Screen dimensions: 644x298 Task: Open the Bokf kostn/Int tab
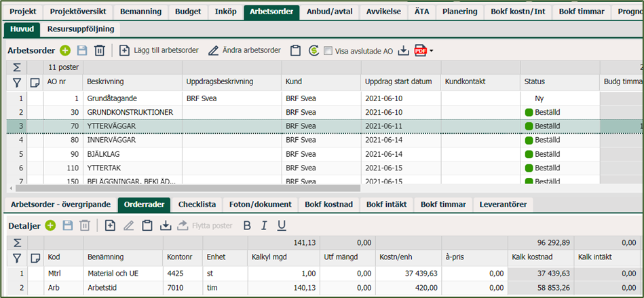518,12
